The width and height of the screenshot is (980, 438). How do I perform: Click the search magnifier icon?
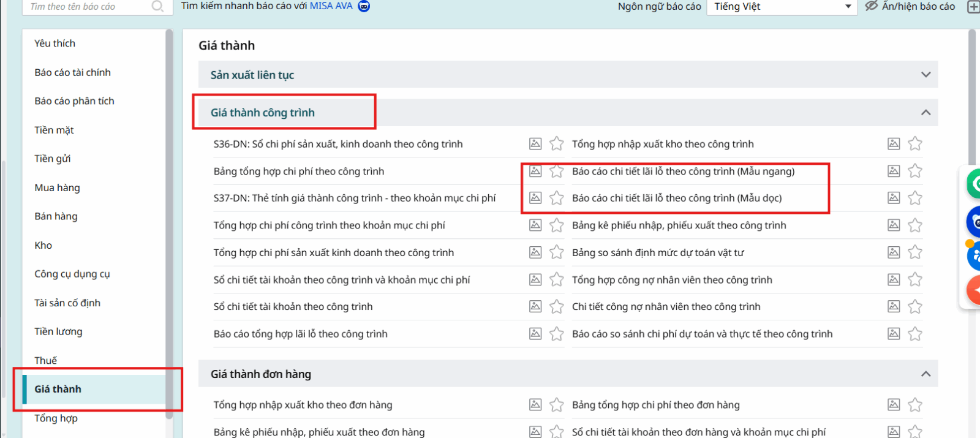[x=157, y=6]
